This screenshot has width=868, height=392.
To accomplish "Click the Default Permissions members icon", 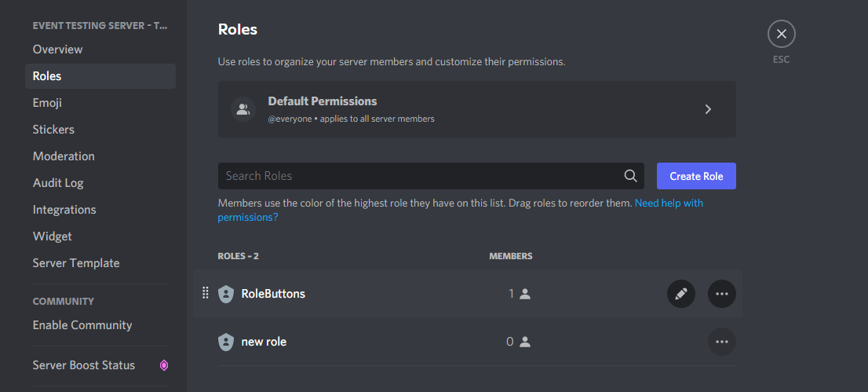I will tap(243, 109).
